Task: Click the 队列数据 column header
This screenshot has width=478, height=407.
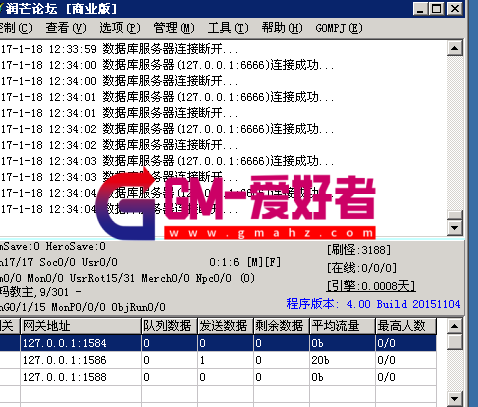Action: click(170, 326)
